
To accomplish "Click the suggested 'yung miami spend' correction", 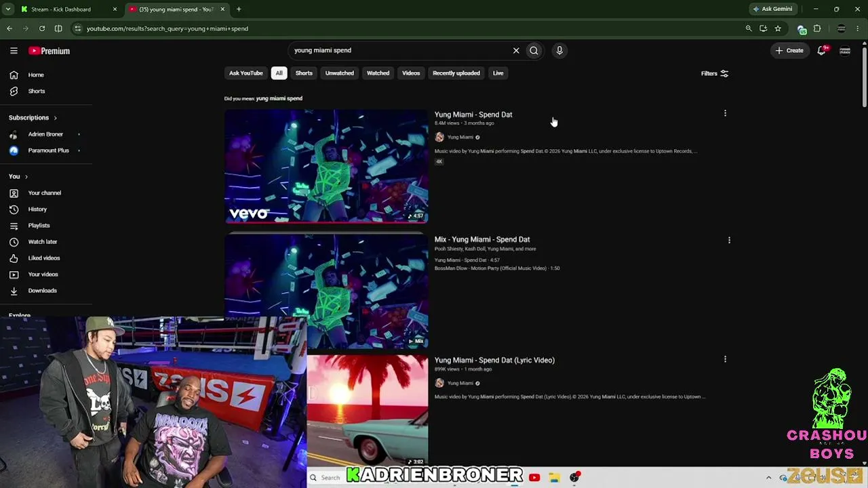I will pos(279,98).
